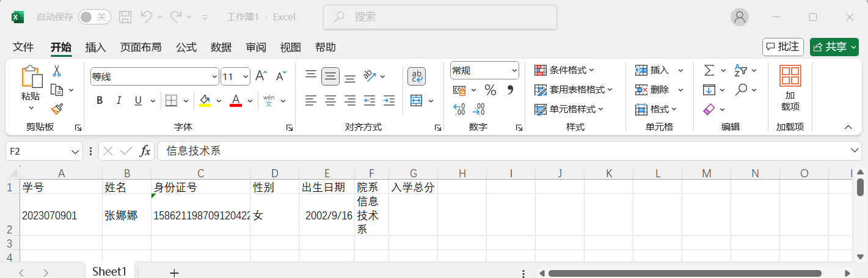Click the 搜索 search box
The height and width of the screenshot is (278, 868).
pos(440,17)
